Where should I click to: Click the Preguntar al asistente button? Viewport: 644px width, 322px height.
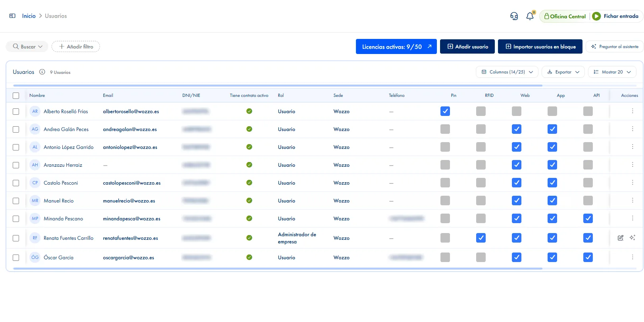pos(614,46)
